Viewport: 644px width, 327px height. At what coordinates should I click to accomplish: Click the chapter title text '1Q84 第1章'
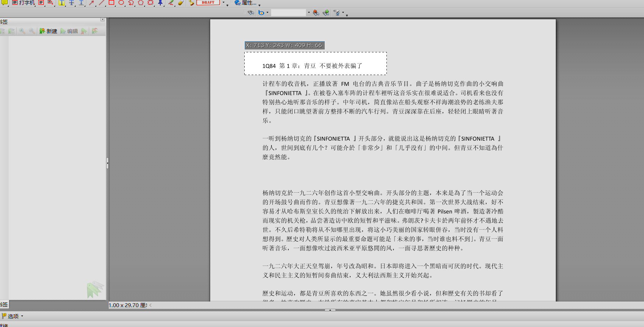(281, 66)
